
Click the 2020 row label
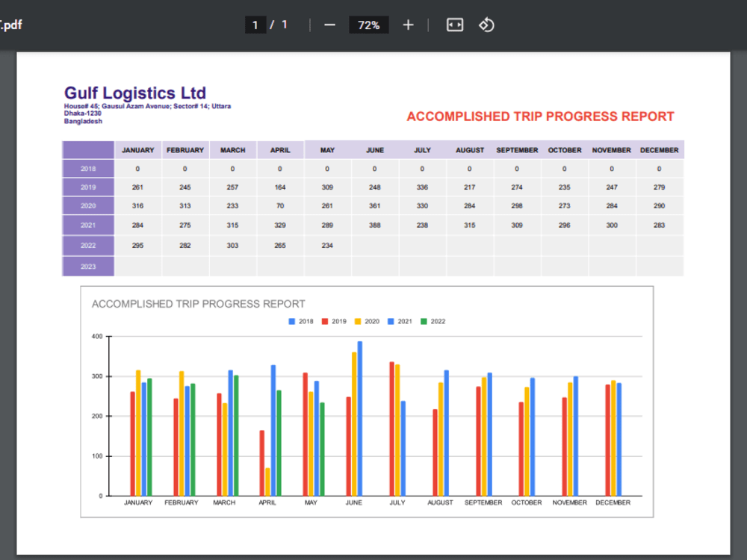coord(88,206)
